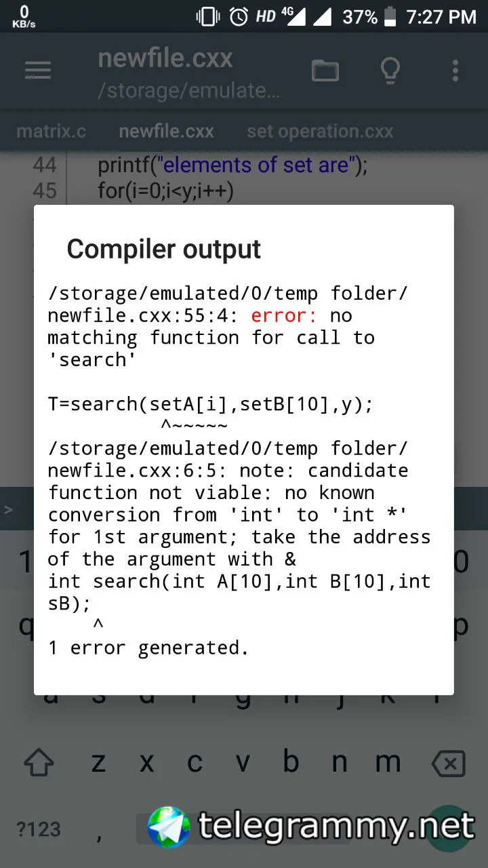Viewport: 488px width, 868px height.
Task: Tap the printf code on line 44
Action: pos(232,165)
